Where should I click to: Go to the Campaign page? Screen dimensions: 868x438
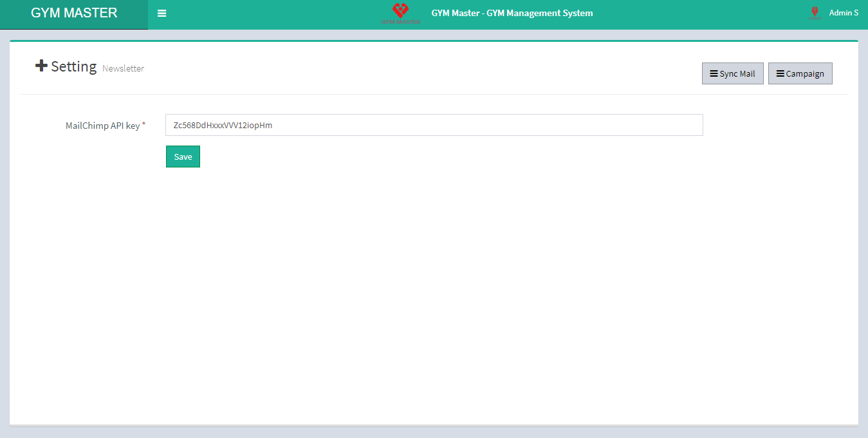[x=800, y=73]
